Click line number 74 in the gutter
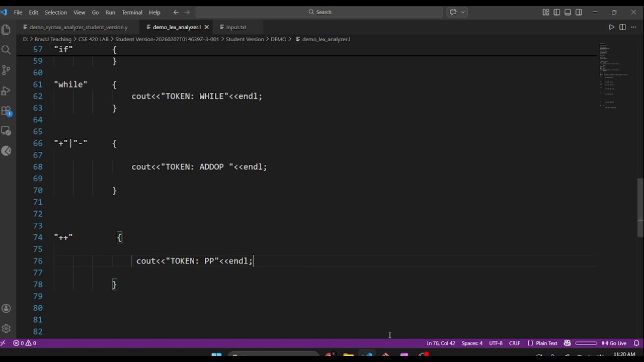Image resolution: width=644 pixels, height=362 pixels. point(38,237)
